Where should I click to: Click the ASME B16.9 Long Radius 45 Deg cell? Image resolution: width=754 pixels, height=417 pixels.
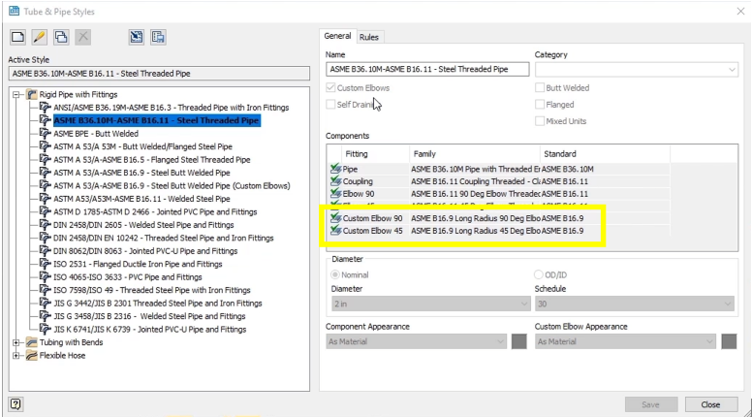tap(475, 231)
